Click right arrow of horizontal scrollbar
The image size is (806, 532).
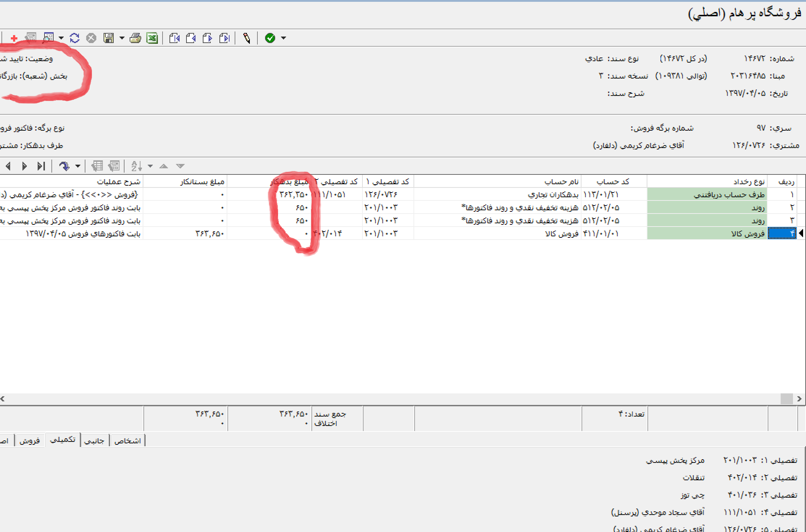pos(799,398)
